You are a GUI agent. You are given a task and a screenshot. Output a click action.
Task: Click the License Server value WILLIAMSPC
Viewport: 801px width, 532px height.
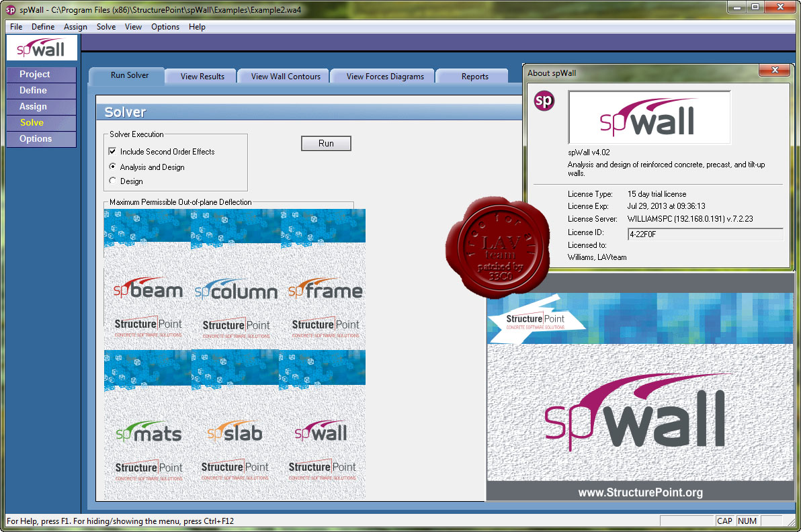pyautogui.click(x=690, y=218)
